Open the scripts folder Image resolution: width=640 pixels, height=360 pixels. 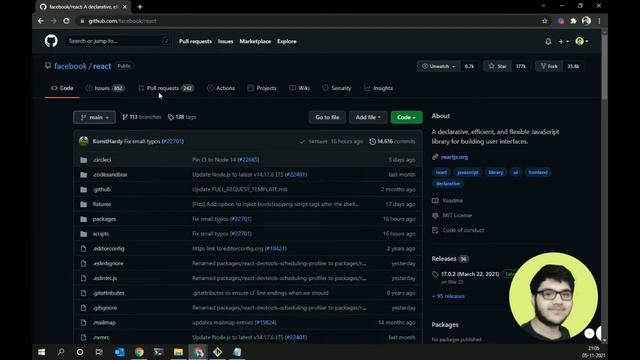100,234
